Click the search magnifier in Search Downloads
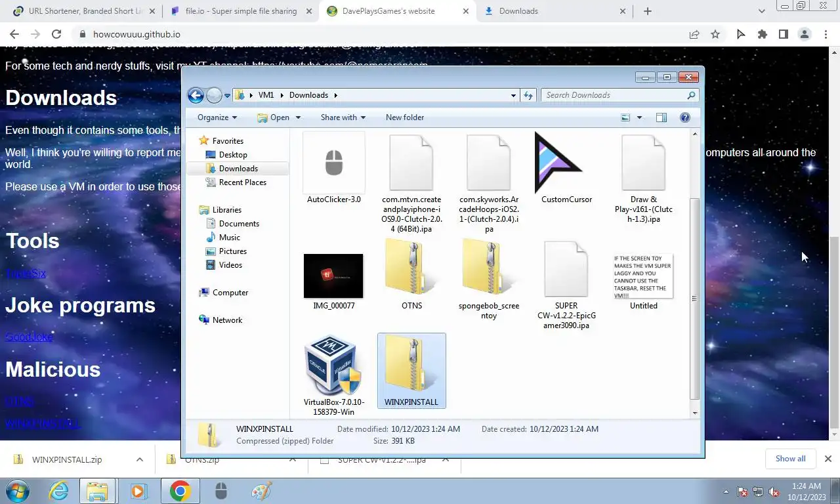The height and width of the screenshot is (504, 840). point(691,95)
